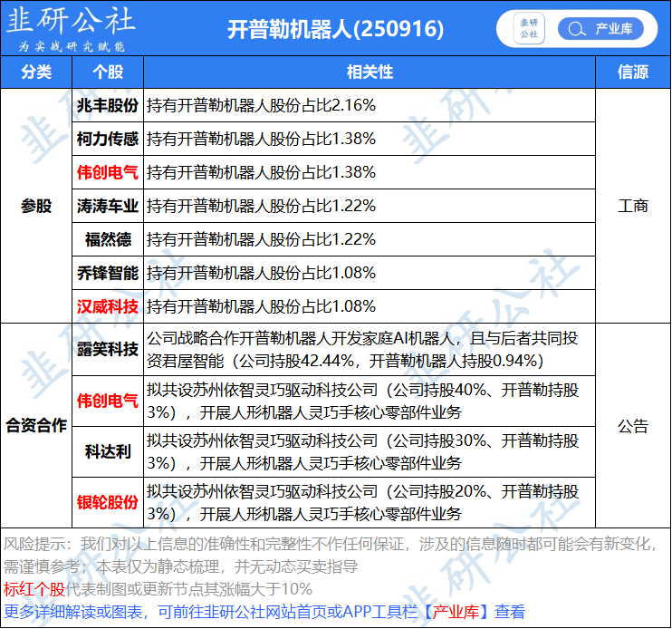Click the 分类 column header
This screenshot has width=672, height=629.
[36, 72]
